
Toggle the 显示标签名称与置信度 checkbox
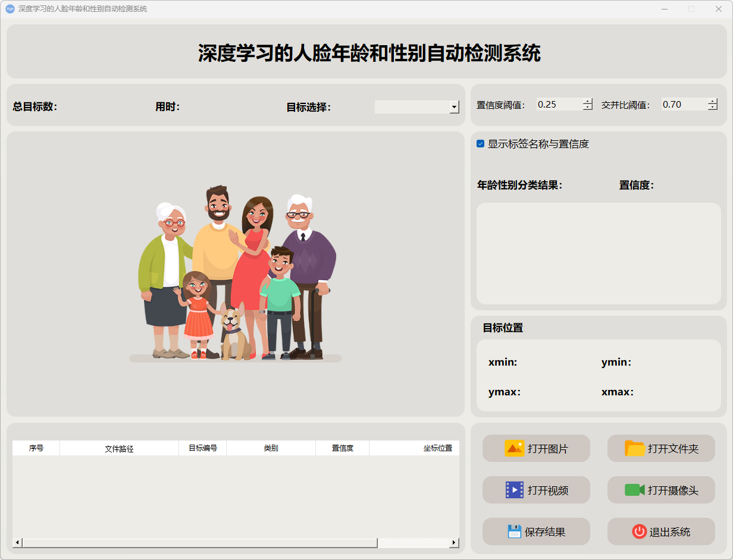[x=481, y=144]
